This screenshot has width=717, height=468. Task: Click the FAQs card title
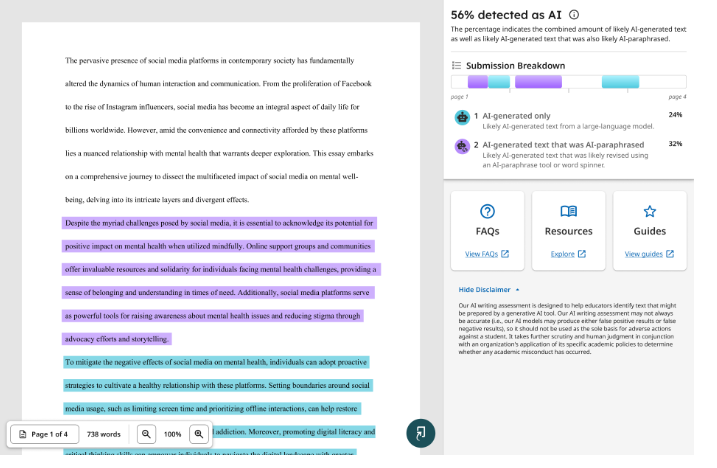pyautogui.click(x=487, y=231)
